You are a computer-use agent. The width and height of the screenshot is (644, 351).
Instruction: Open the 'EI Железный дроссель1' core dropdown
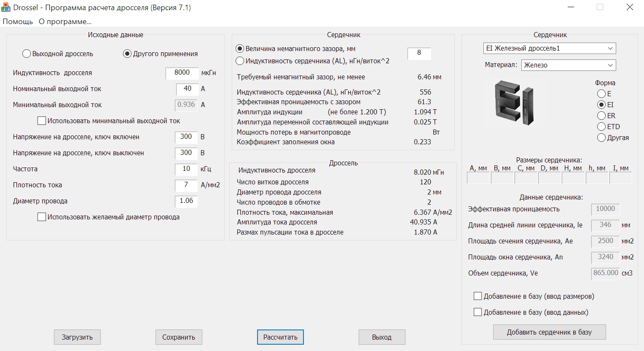549,49
